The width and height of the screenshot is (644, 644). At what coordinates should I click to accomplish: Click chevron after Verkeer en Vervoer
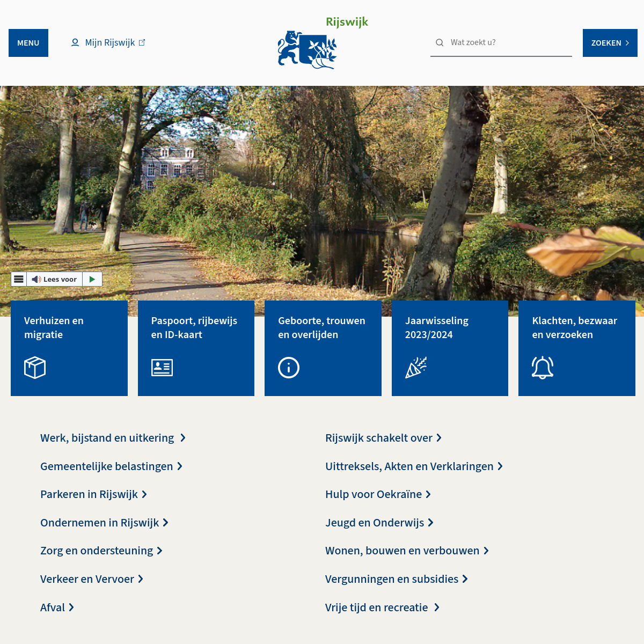pos(141,579)
